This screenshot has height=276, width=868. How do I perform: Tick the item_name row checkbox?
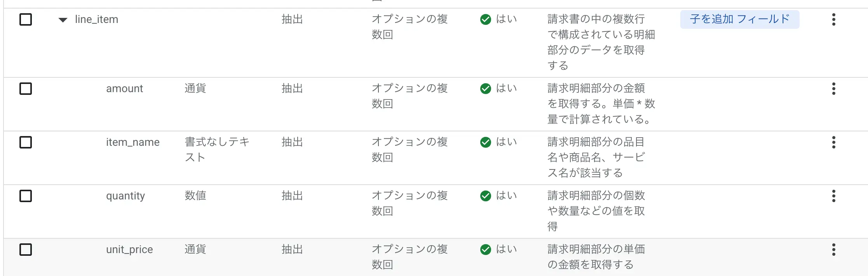(26, 142)
